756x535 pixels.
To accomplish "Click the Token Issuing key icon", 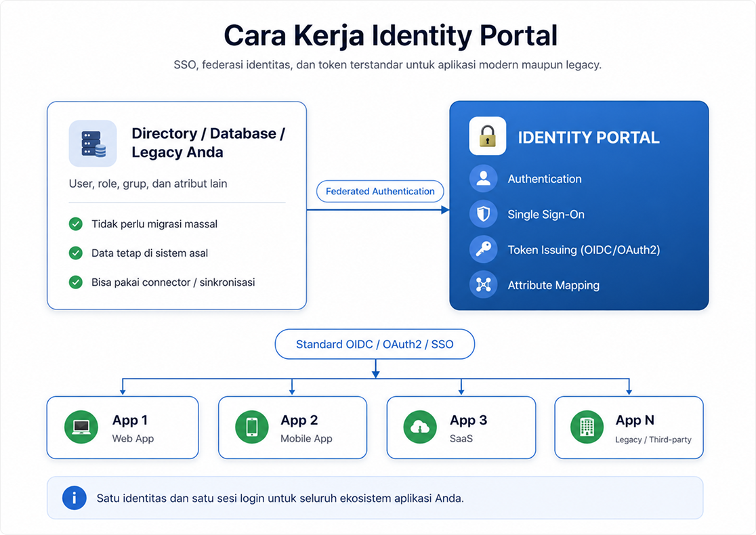I will click(x=483, y=249).
